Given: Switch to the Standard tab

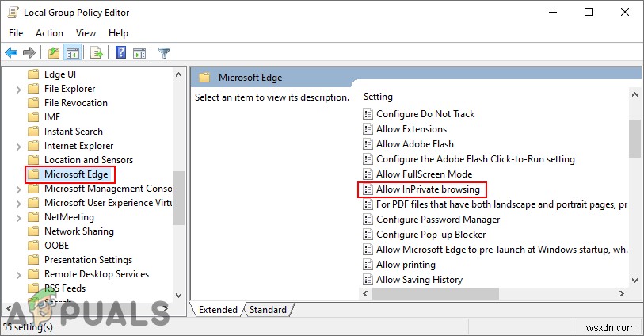Looking at the screenshot, I should click(x=268, y=309).
